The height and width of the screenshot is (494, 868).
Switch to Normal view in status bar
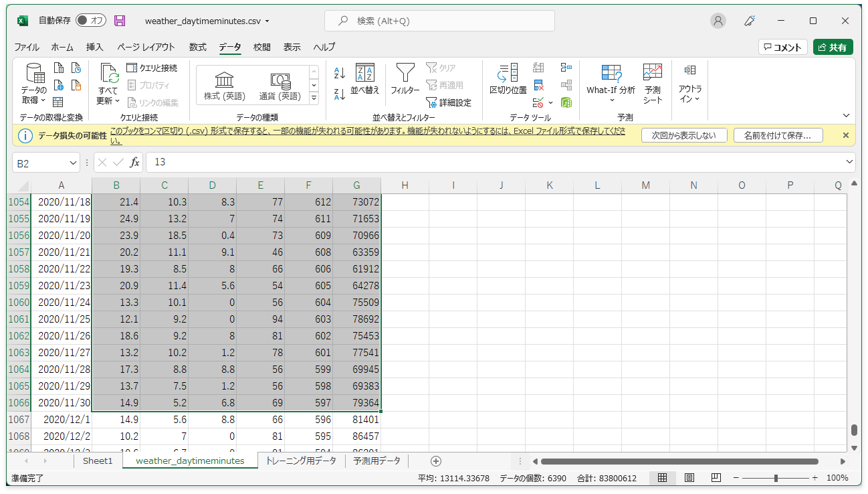[x=663, y=478]
